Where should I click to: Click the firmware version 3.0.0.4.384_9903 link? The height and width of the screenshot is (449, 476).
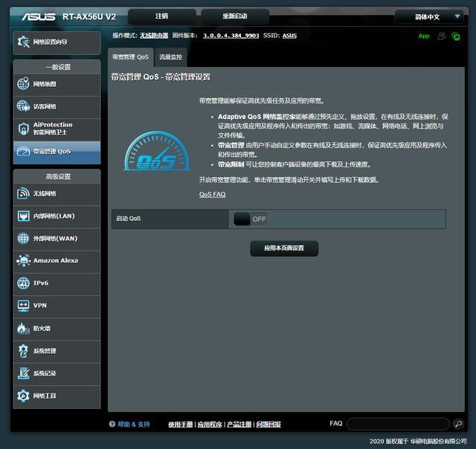(x=231, y=36)
